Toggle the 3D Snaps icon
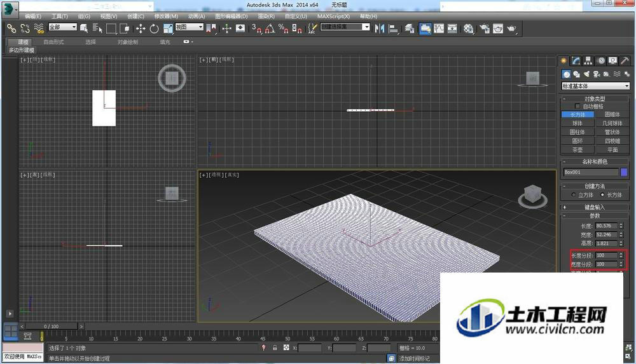Viewport: 636px width, 364px height. (x=256, y=29)
